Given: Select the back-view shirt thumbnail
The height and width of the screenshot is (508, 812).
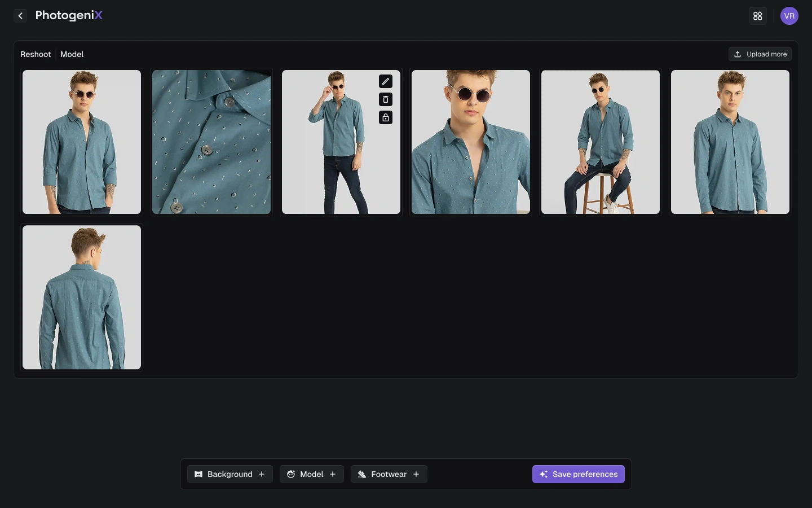Looking at the screenshot, I should click(x=82, y=297).
